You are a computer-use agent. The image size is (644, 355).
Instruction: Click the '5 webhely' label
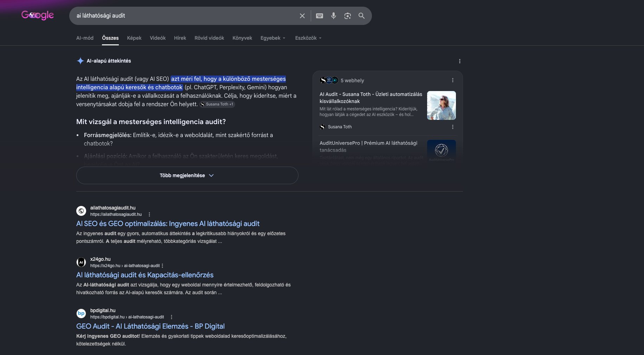[352, 80]
